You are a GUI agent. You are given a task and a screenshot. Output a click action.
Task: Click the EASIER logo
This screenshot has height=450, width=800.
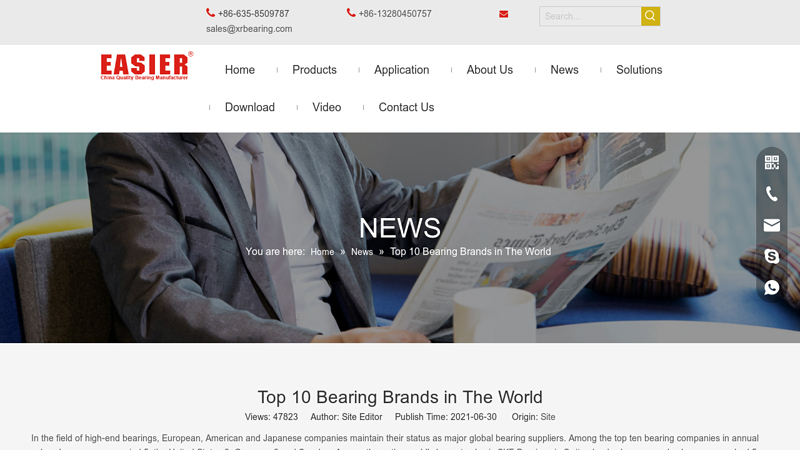tap(147, 66)
